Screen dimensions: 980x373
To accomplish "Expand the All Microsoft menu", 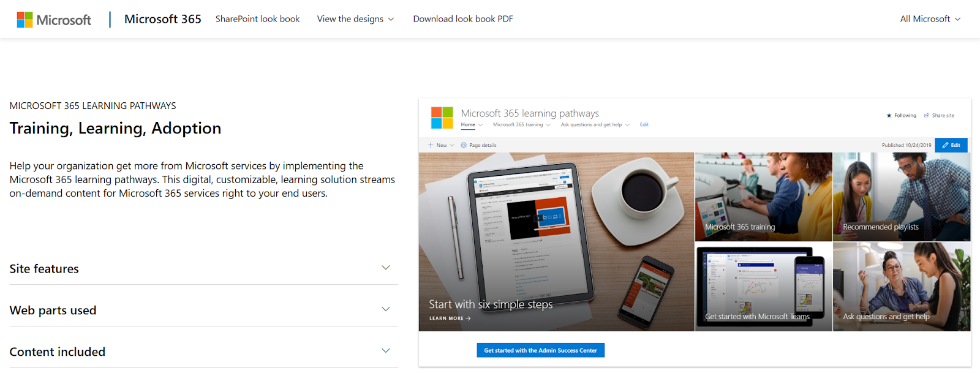I will pyautogui.click(x=930, y=19).
